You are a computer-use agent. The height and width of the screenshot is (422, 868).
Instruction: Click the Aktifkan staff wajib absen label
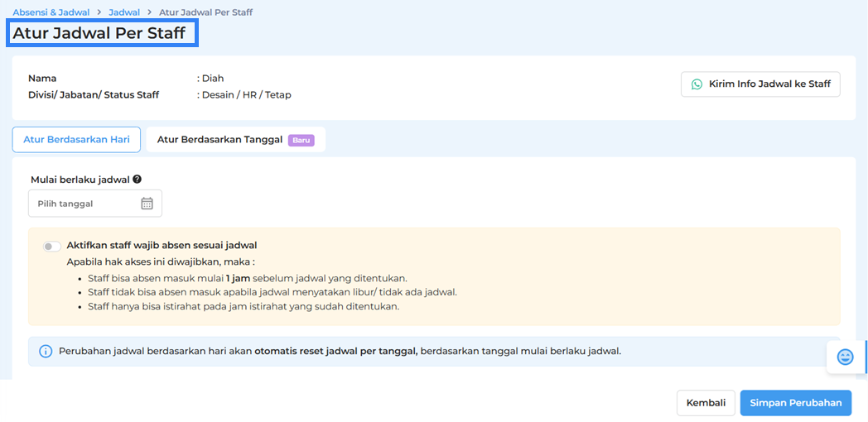coord(162,245)
